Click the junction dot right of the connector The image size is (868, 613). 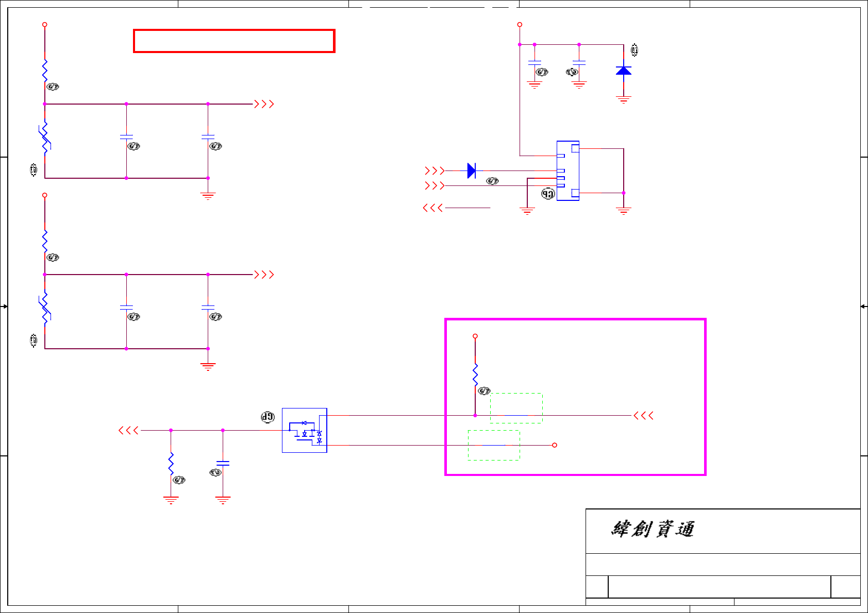coord(624,193)
